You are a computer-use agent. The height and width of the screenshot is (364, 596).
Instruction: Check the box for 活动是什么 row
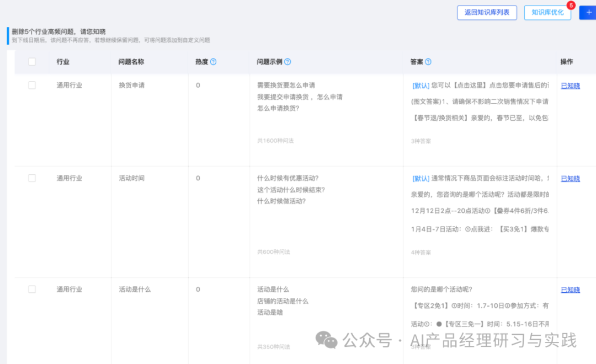pyautogui.click(x=32, y=290)
